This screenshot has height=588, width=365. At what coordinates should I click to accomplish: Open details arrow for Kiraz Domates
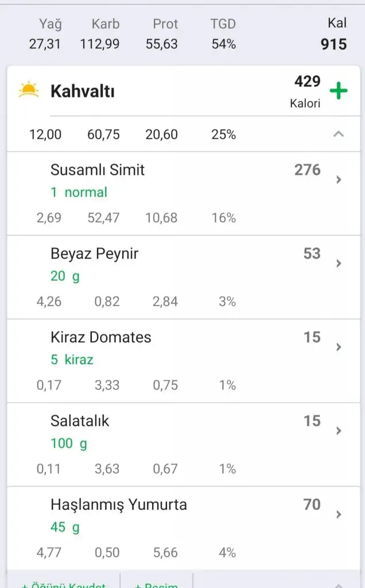[339, 347]
